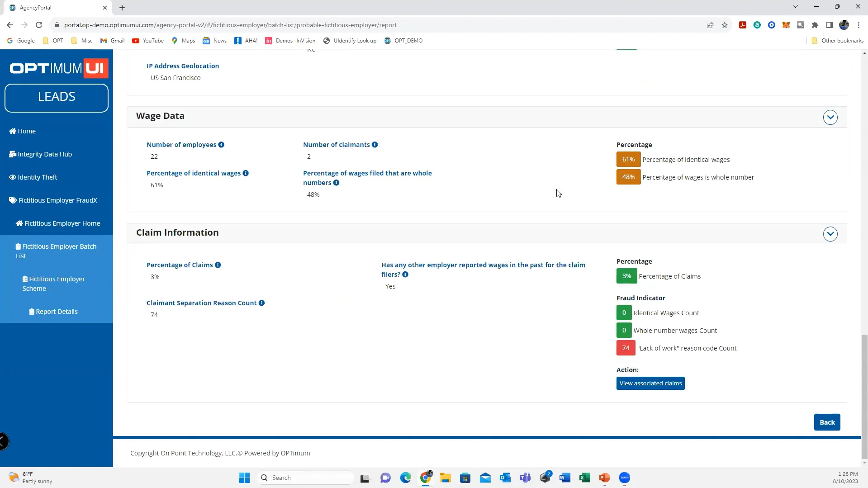The width and height of the screenshot is (868, 488).
Task: Click the LEADS button
Action: tap(57, 98)
